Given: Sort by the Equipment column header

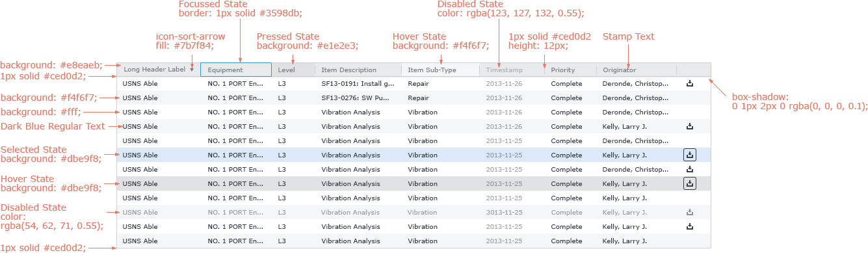Looking at the screenshot, I should click(x=236, y=70).
